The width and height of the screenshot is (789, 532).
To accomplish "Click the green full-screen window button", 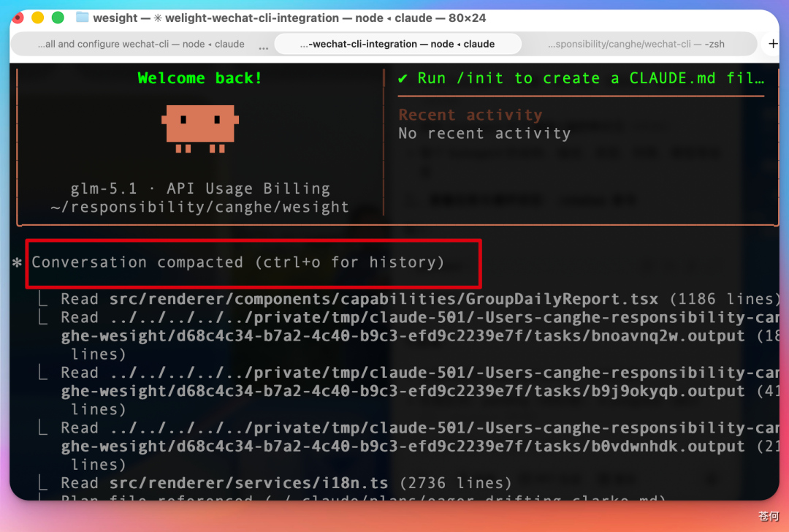I will pyautogui.click(x=58, y=18).
